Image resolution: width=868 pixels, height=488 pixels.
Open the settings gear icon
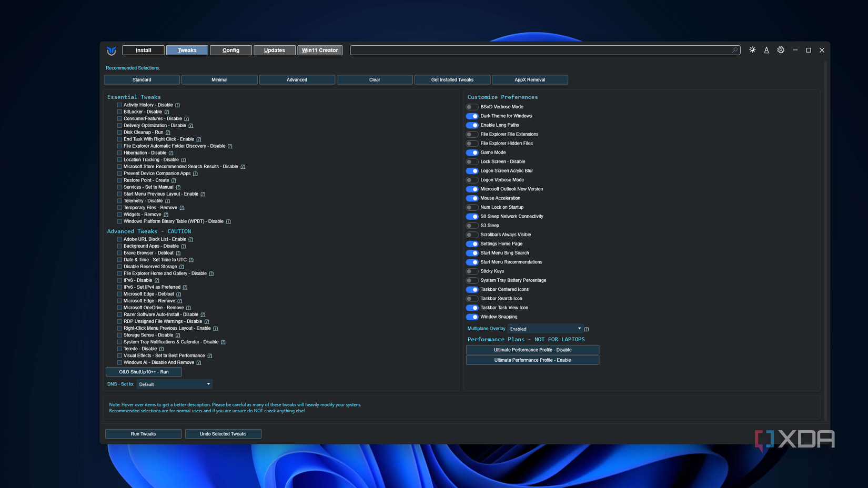[x=781, y=50]
